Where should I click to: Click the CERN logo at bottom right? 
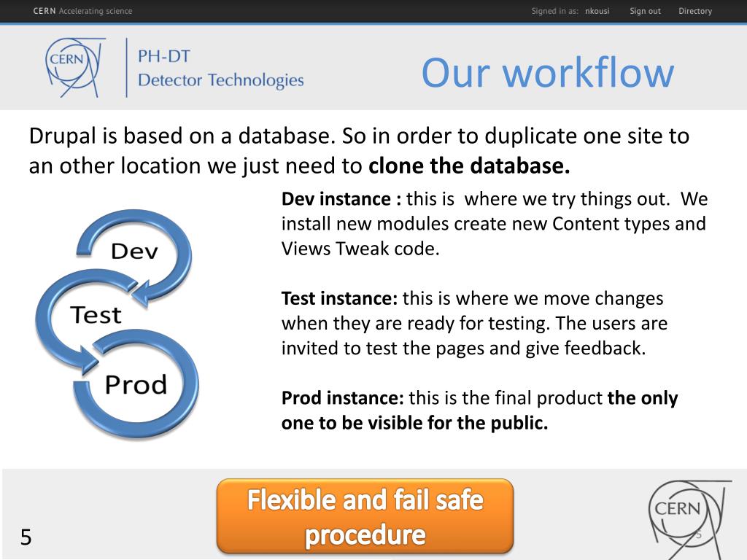690,519
